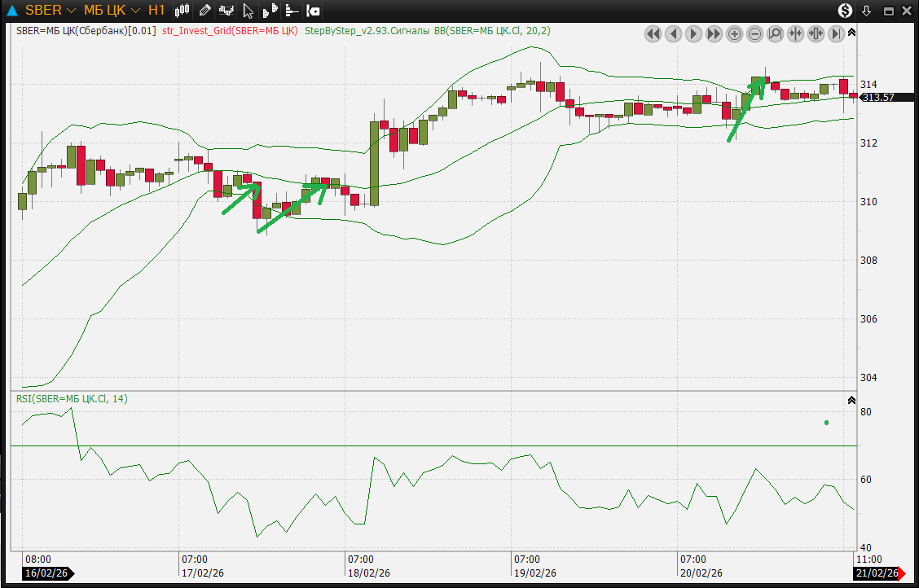This screenshot has width=919, height=588.
Task: Change the H1 timeframe selector
Action: pyautogui.click(x=156, y=10)
